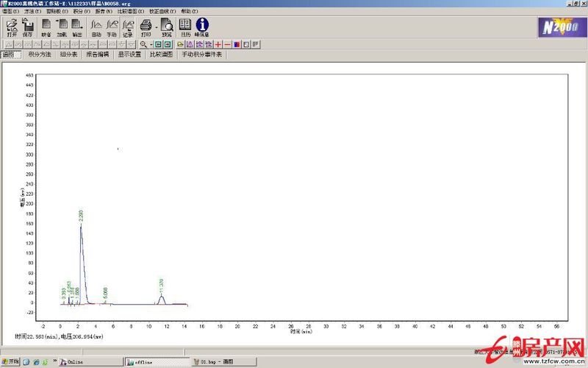The width and height of the screenshot is (588, 368).
Task: Click the 保存 (Save) floppy disk icon
Action: [x=28, y=27]
